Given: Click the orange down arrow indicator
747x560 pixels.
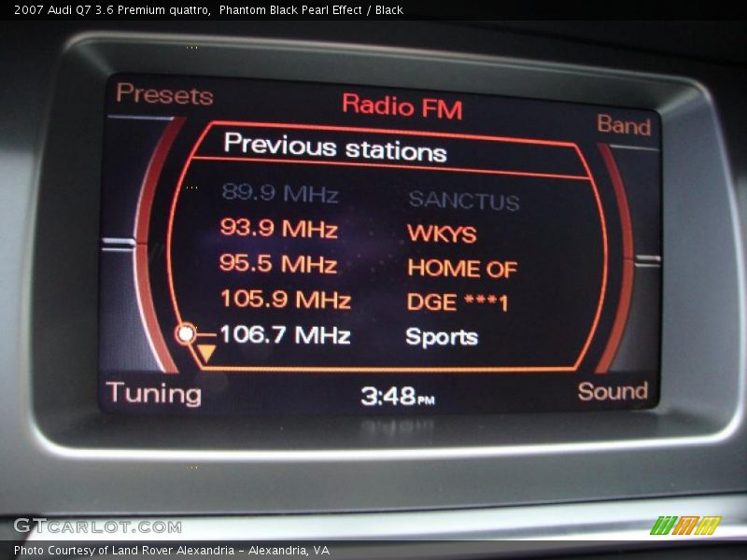Looking at the screenshot, I should pos(206,354).
